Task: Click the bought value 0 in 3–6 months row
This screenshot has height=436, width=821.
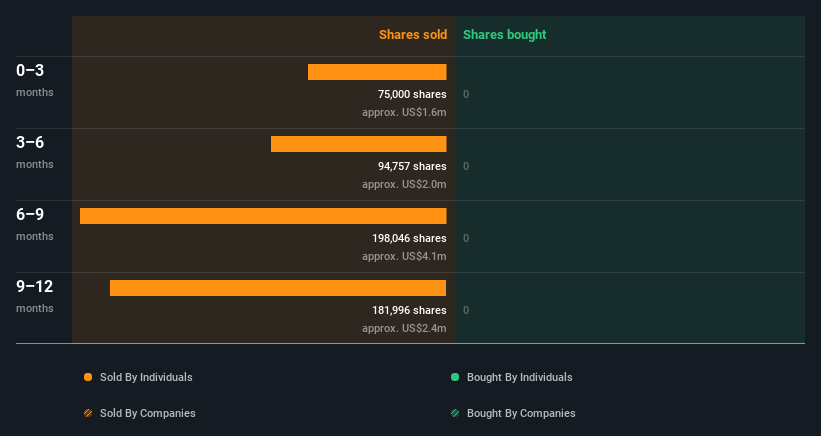Action: pos(466,166)
